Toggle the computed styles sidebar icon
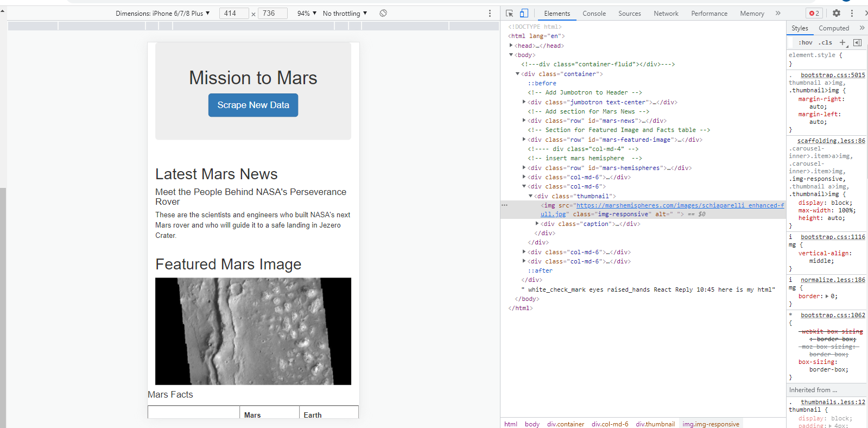This screenshot has height=428, width=868. click(858, 42)
